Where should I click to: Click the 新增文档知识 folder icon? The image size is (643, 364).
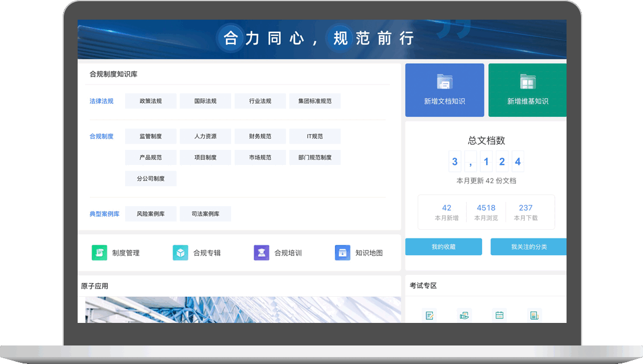444,82
